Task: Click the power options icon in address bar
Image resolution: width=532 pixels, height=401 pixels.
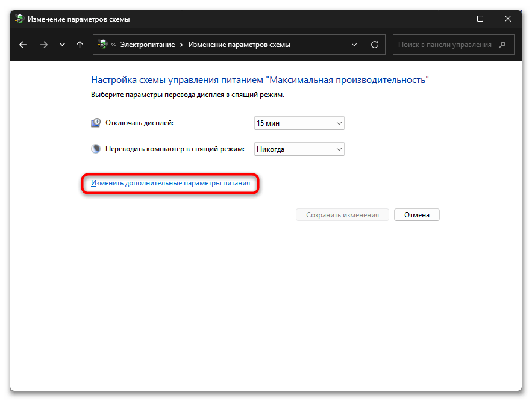Action: tap(102, 44)
